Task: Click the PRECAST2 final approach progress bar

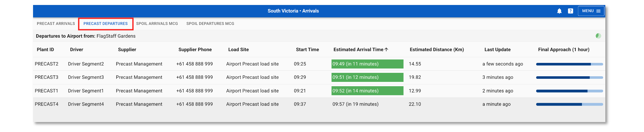Action: (x=569, y=64)
